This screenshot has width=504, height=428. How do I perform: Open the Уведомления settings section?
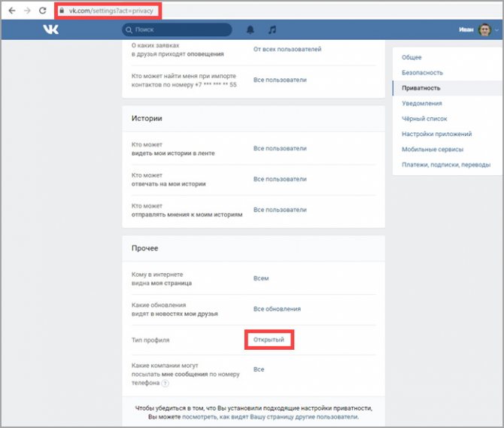tap(422, 104)
